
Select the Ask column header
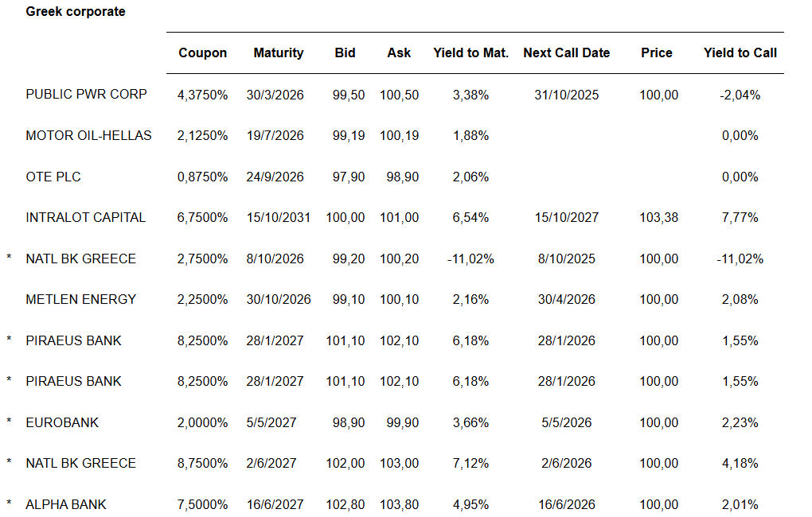click(x=399, y=53)
